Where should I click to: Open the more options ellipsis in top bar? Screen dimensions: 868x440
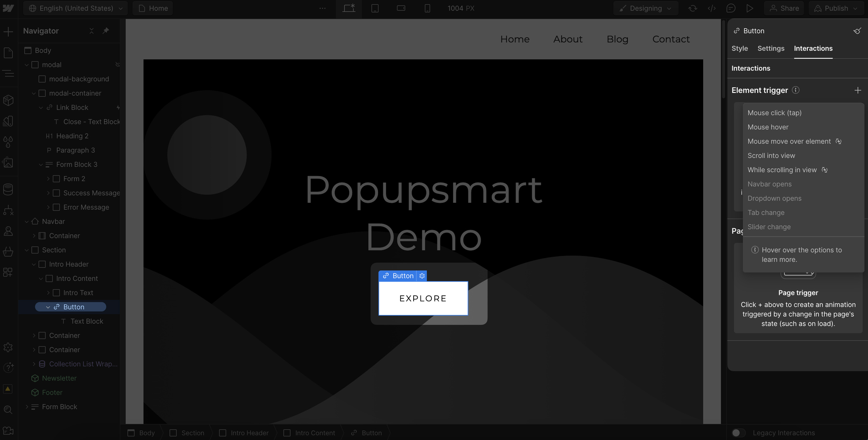point(323,8)
